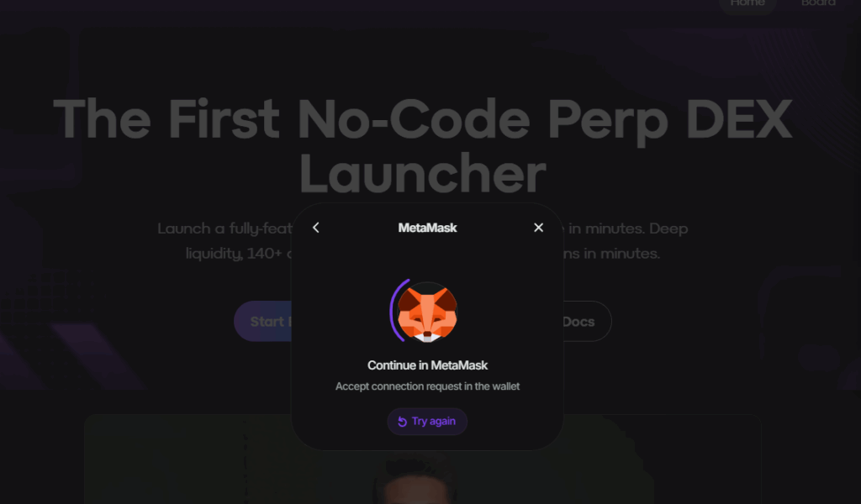This screenshot has width=861, height=504.
Task: Open the video preview thumbnail at the bottom
Action: (423, 459)
